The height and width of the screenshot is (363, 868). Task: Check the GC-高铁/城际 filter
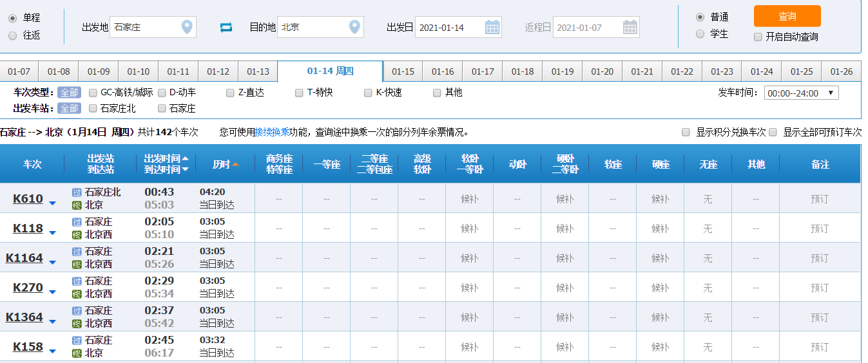pos(93,93)
